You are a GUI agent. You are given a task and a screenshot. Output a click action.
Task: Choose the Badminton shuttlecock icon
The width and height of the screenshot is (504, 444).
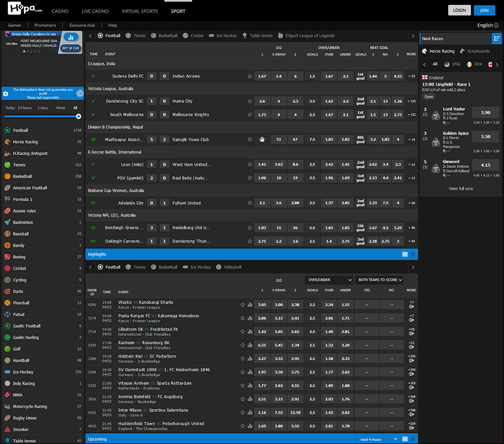coord(7,223)
